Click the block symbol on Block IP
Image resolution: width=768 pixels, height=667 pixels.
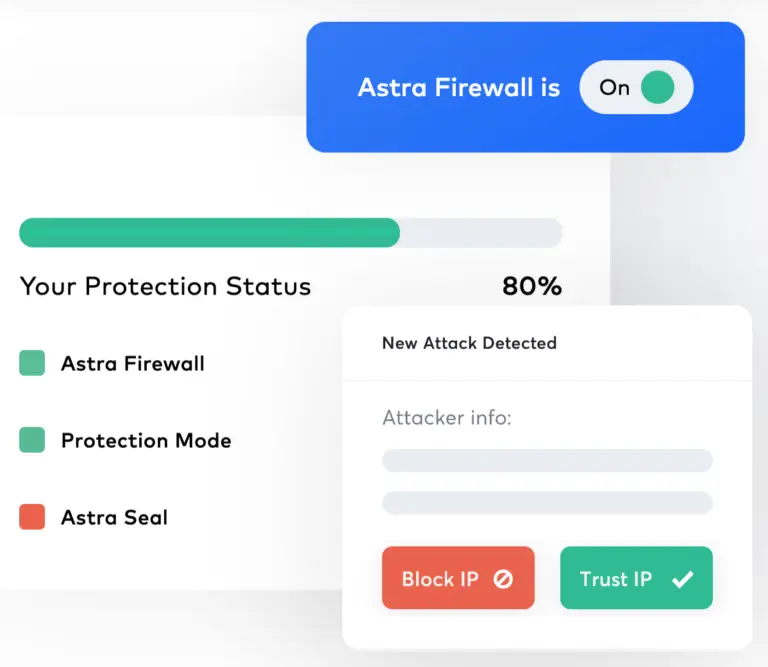pos(503,579)
